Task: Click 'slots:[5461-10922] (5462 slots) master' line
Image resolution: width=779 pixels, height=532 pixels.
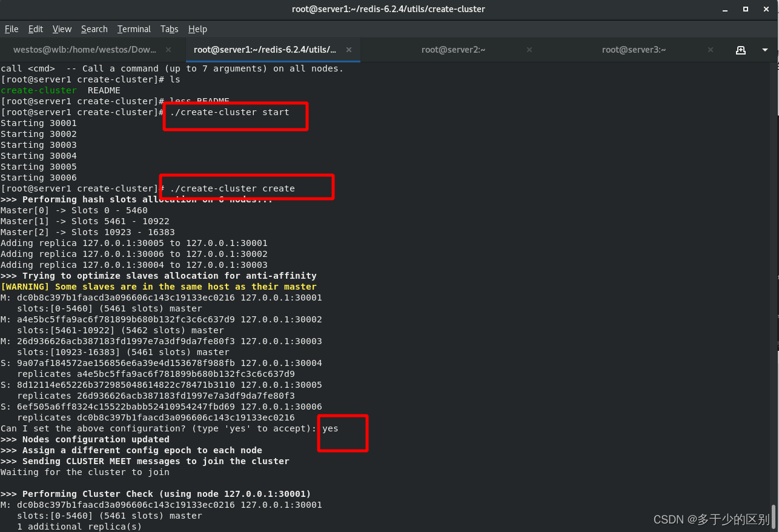Action: 121,330
